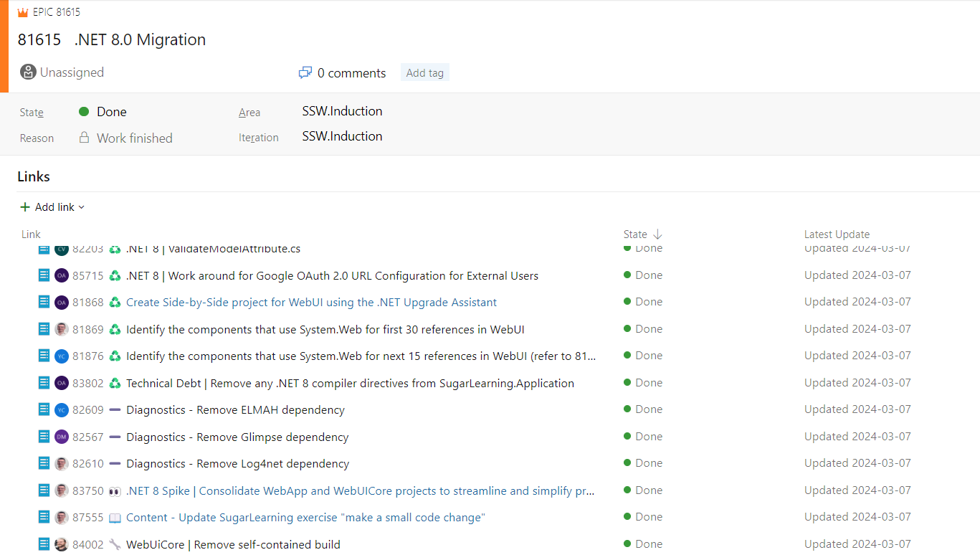Screen dimensions: 980x560
Task: Open the ".NET 8 Spike | Consolidate WebApp" link
Action: coord(361,490)
